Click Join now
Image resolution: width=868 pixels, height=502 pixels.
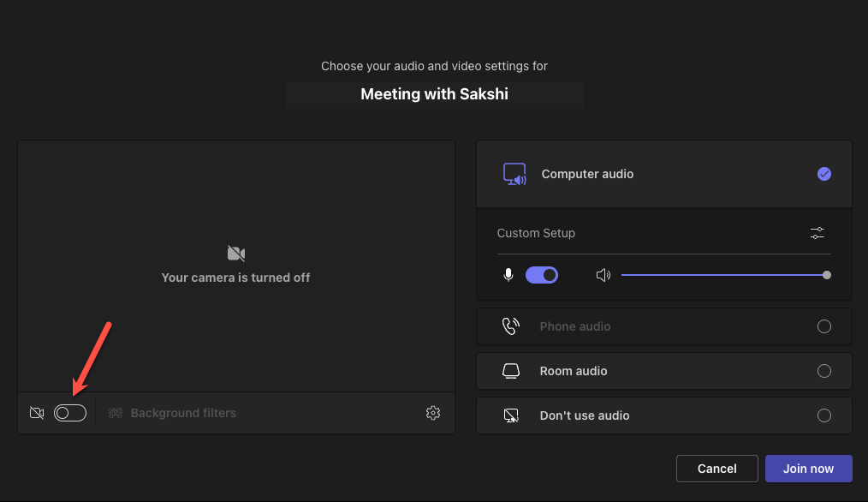(808, 468)
